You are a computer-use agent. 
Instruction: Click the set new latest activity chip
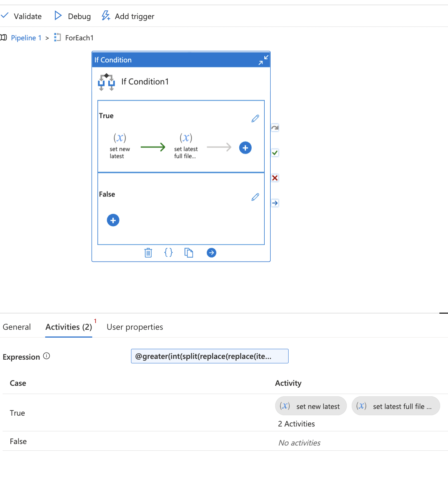click(x=311, y=406)
